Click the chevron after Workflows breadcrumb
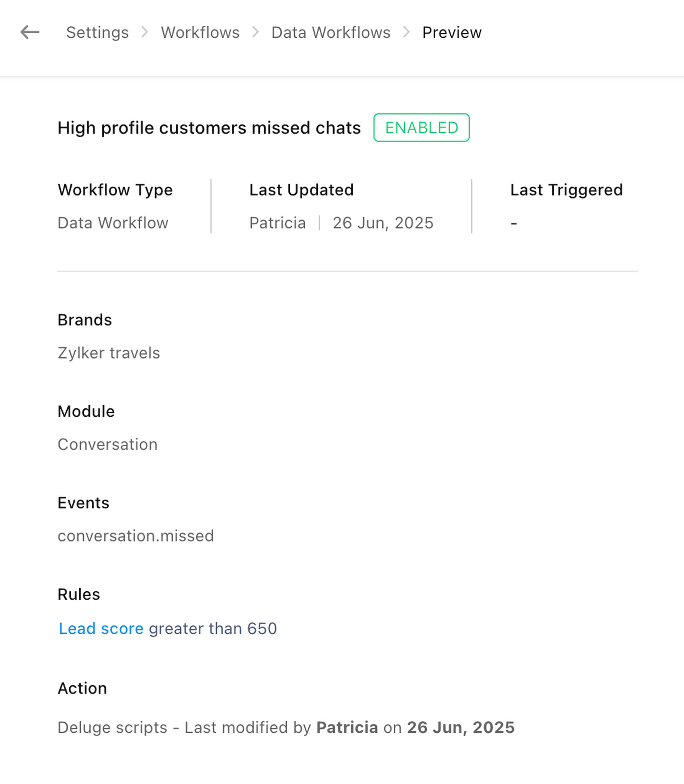The height and width of the screenshot is (784, 684). 255,32
